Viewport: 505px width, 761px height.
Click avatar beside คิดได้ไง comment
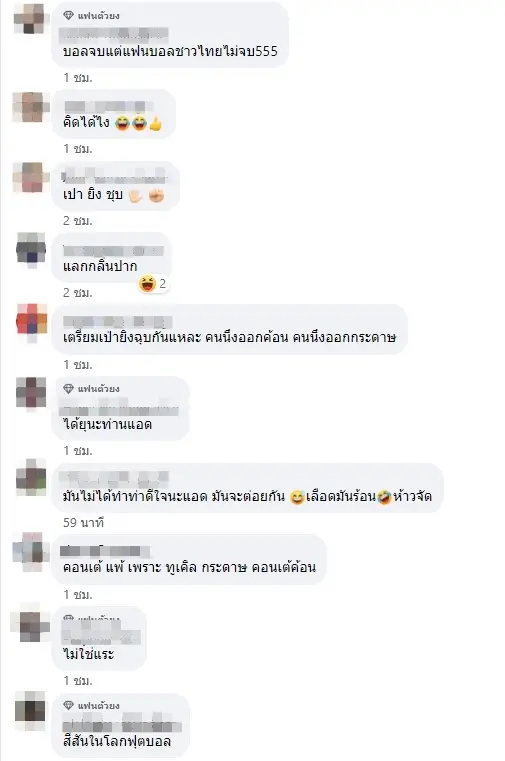click(x=31, y=107)
